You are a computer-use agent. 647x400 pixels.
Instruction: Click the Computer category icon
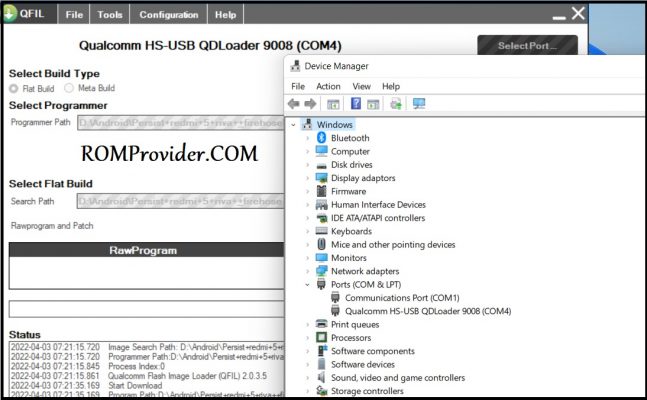coord(321,151)
